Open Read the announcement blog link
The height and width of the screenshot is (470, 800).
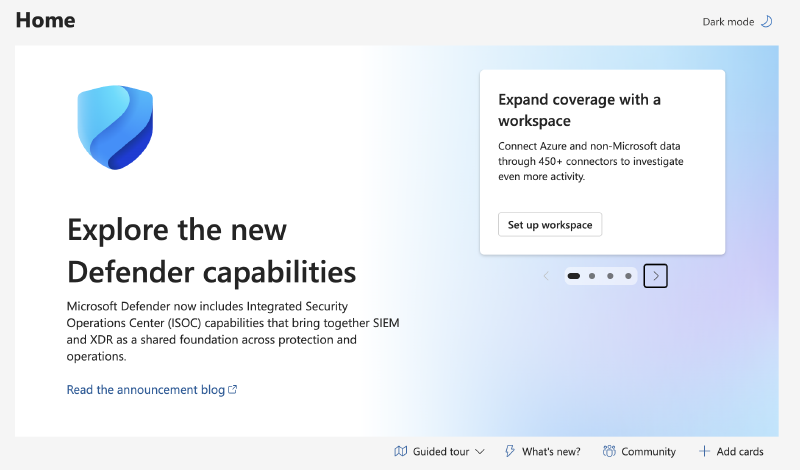pyautogui.click(x=145, y=390)
